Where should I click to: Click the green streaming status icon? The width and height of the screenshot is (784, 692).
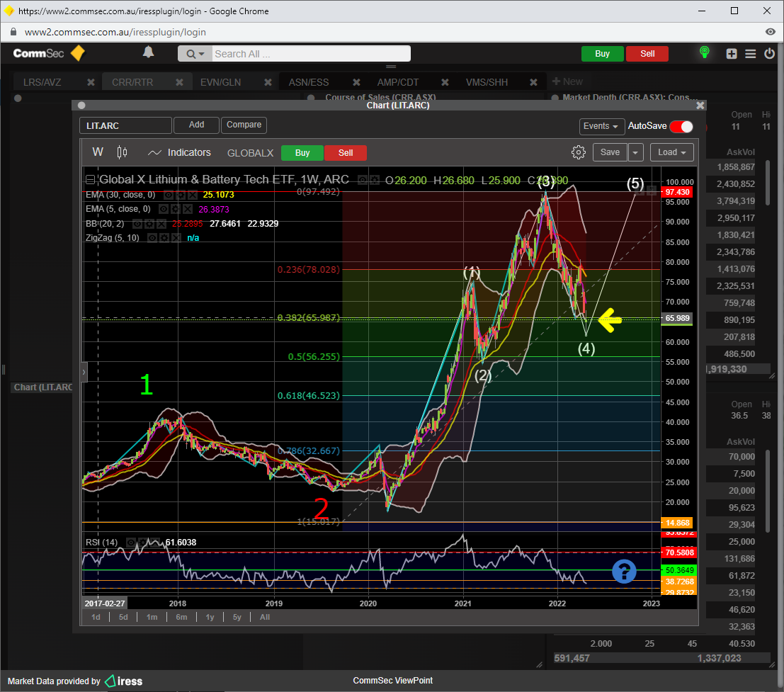point(704,53)
